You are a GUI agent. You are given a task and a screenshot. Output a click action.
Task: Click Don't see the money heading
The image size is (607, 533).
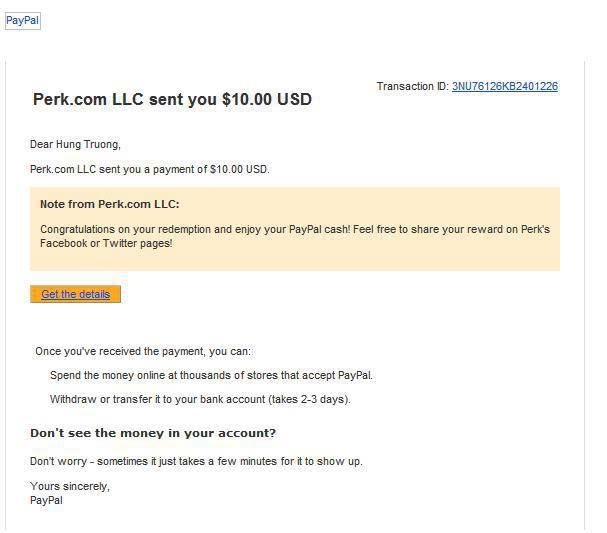click(153, 433)
